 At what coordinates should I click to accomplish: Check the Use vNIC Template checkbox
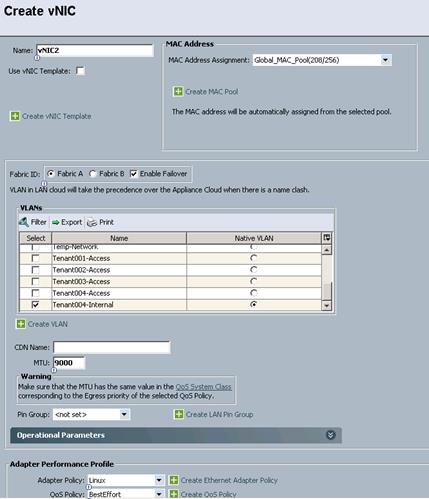(80, 71)
